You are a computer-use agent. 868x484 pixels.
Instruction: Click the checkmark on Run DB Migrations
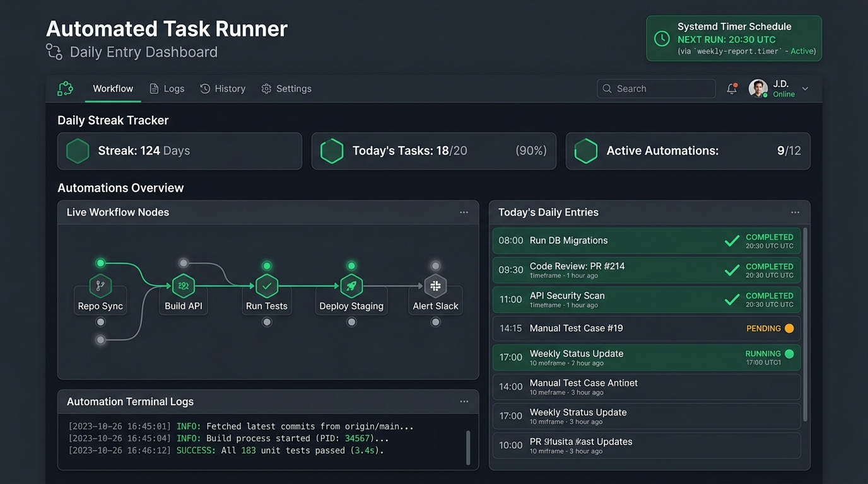[732, 241]
